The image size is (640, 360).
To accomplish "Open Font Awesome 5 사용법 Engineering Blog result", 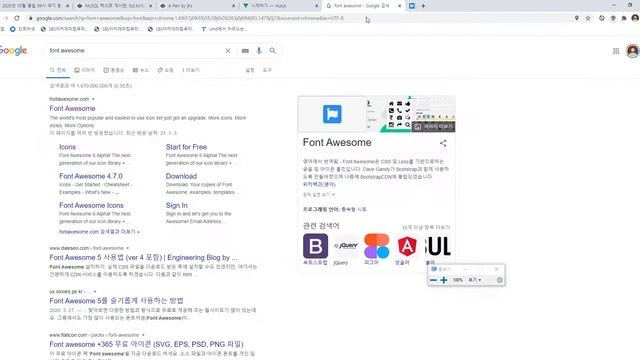I will pyautogui.click(x=143, y=258).
